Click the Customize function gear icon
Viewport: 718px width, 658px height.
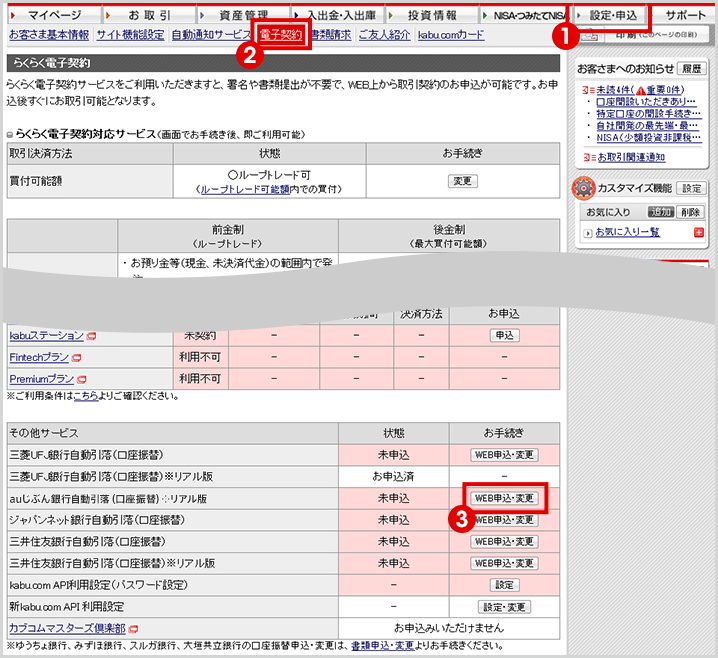[583, 188]
